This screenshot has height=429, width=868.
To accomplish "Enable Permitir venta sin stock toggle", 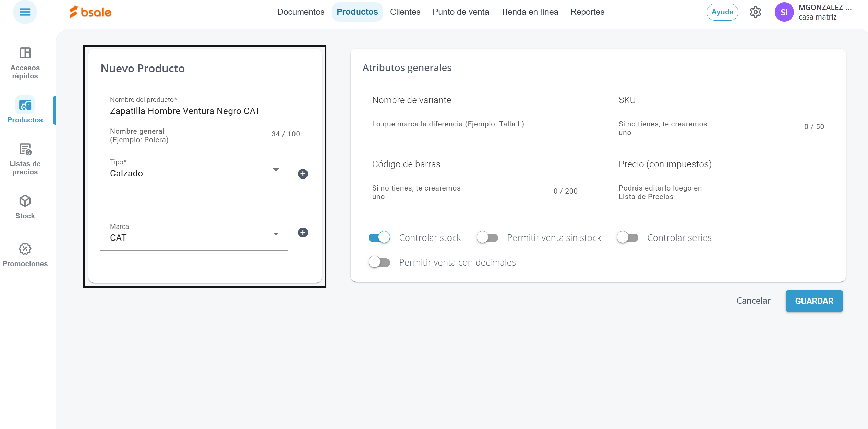I will pyautogui.click(x=487, y=237).
